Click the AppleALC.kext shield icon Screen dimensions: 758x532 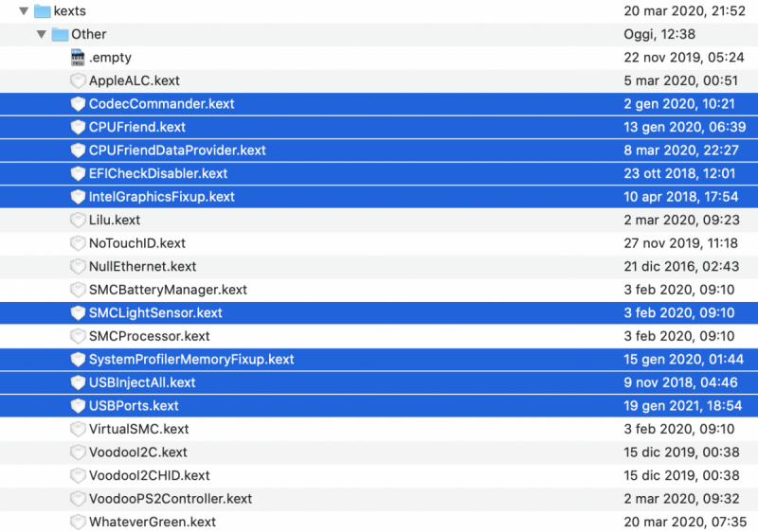point(78,80)
